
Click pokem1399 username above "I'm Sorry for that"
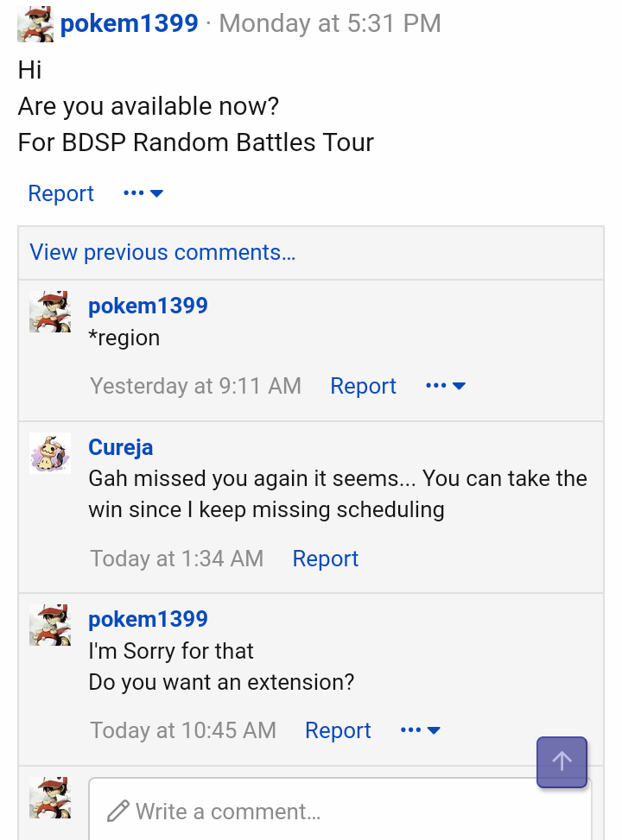(148, 619)
